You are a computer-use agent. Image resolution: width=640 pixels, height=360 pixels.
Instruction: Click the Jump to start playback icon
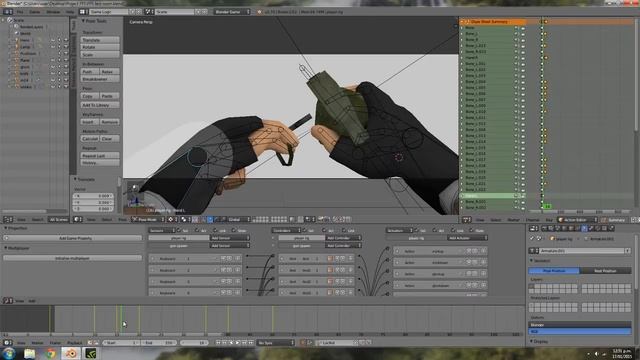(x=218, y=343)
